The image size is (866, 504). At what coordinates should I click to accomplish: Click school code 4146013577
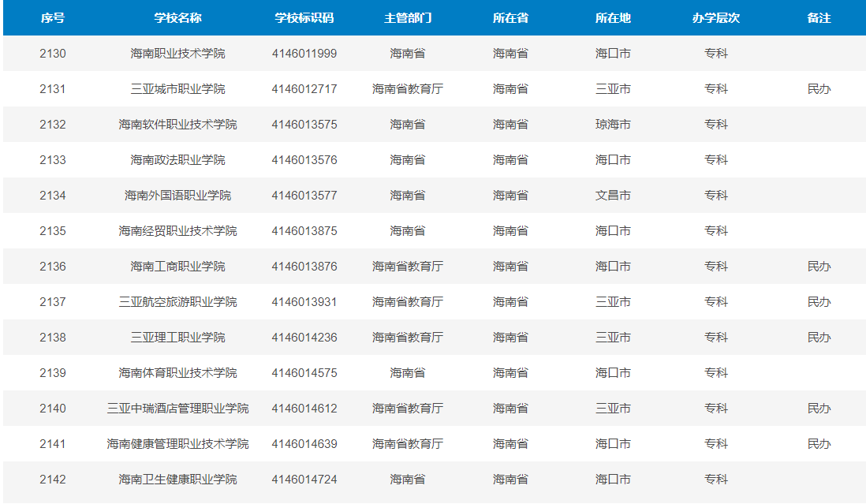(x=304, y=196)
